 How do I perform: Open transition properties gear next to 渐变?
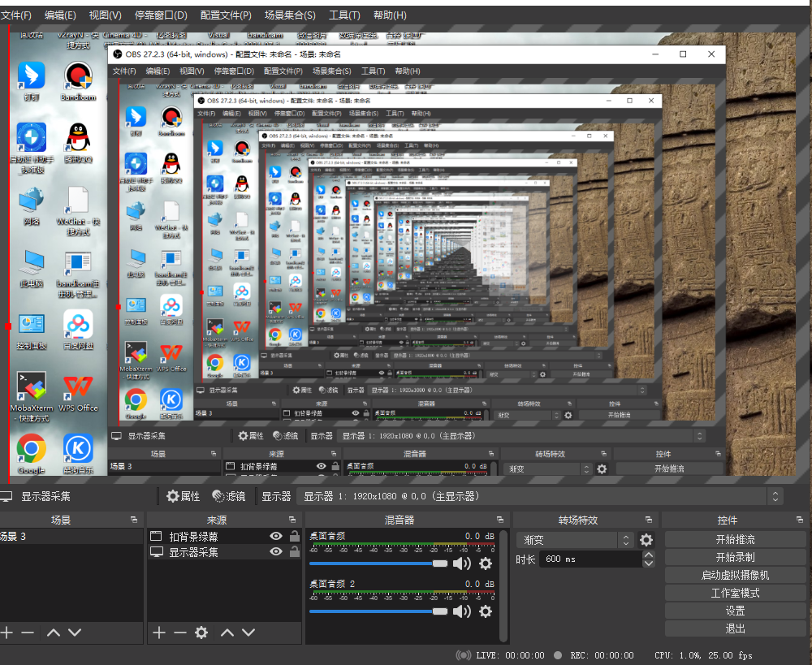646,540
